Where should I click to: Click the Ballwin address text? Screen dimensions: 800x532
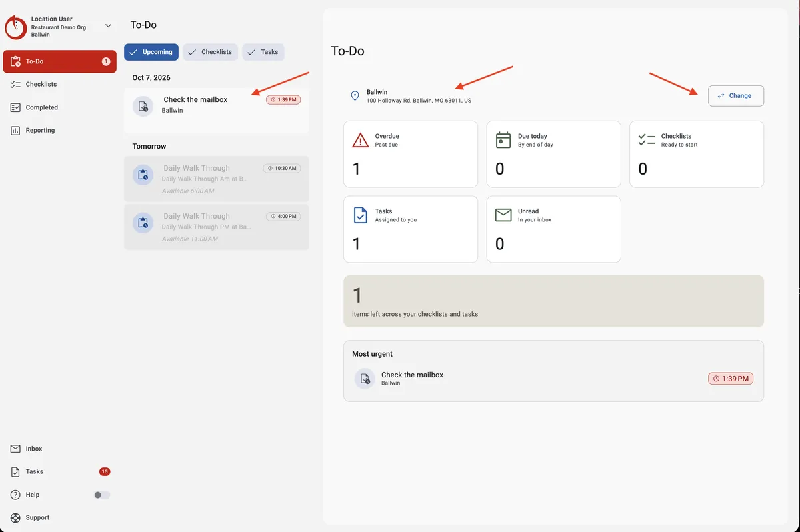point(419,101)
